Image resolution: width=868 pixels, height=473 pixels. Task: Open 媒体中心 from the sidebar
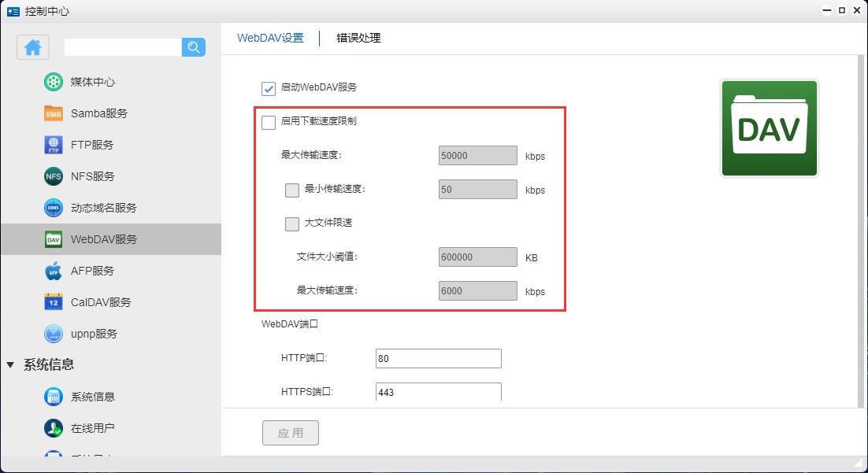54,82
